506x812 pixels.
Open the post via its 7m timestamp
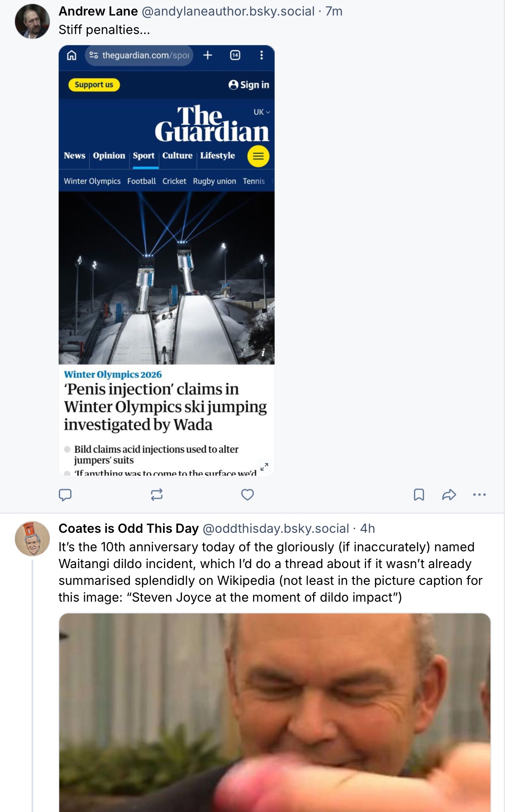coord(334,11)
